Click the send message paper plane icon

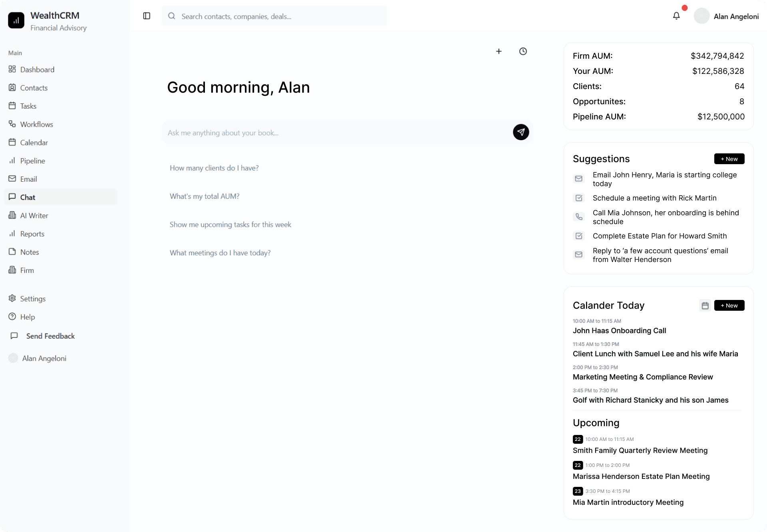(521, 132)
